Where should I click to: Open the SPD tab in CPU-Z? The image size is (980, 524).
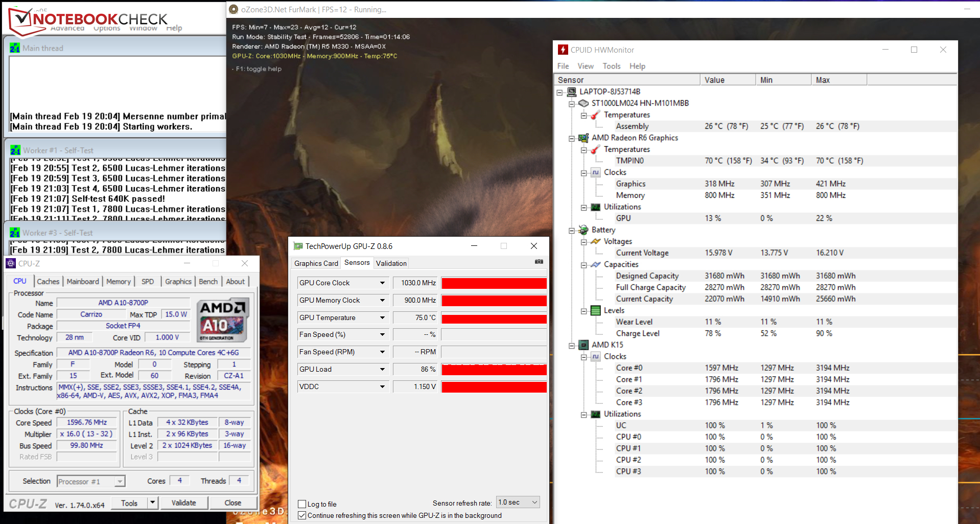[148, 281]
